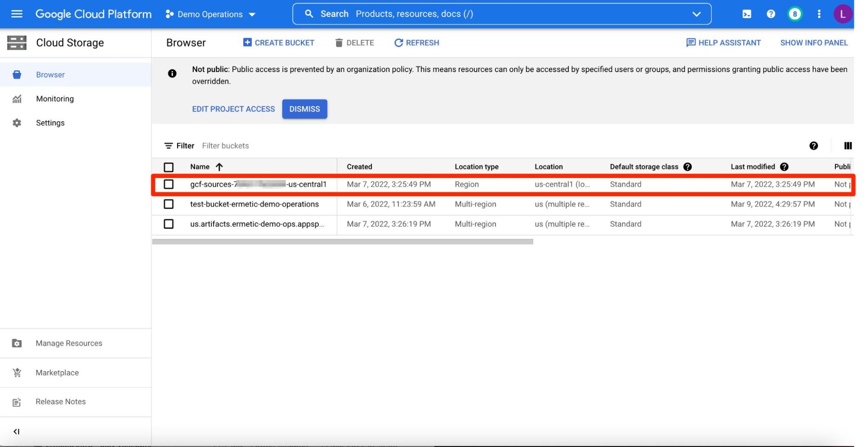Sort by the Created column
This screenshot has height=447, width=868.
(x=359, y=167)
